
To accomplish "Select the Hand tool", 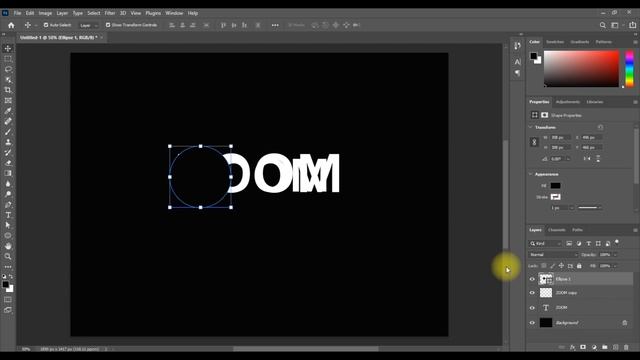I will point(8,246).
